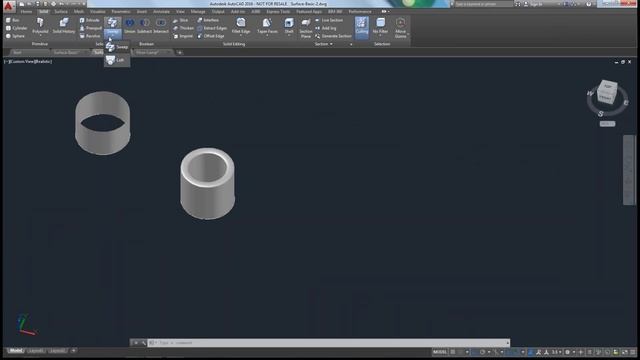This screenshot has width=640, height=360.
Task: Click the Presspull tool
Action: tap(91, 28)
